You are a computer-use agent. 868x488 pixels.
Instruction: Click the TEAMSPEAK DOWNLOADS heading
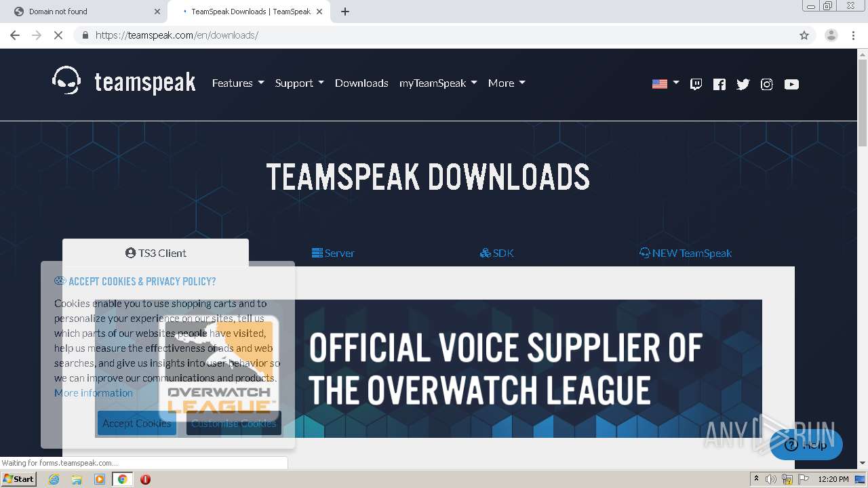(x=428, y=178)
